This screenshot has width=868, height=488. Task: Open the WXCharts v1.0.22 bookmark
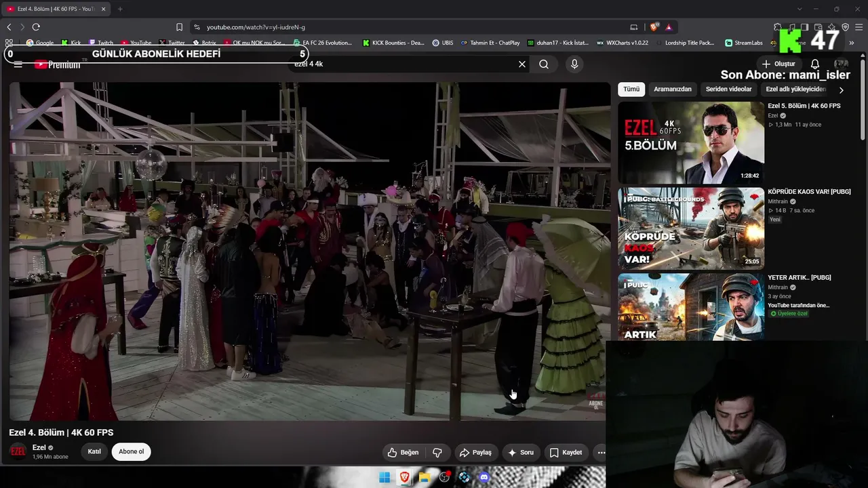pos(623,43)
